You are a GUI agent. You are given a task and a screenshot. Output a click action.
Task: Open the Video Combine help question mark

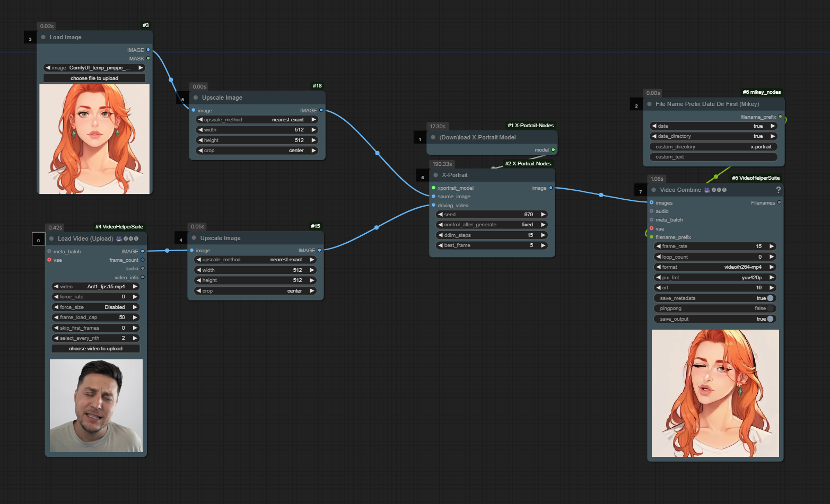coord(778,190)
